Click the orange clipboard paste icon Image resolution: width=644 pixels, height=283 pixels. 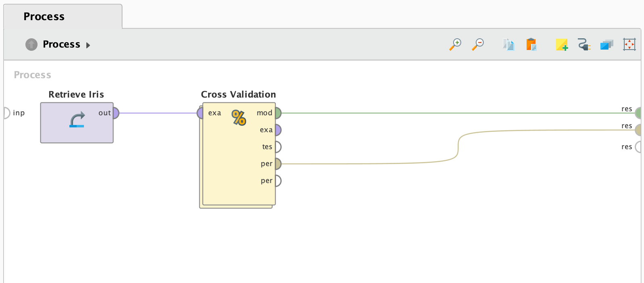click(531, 44)
